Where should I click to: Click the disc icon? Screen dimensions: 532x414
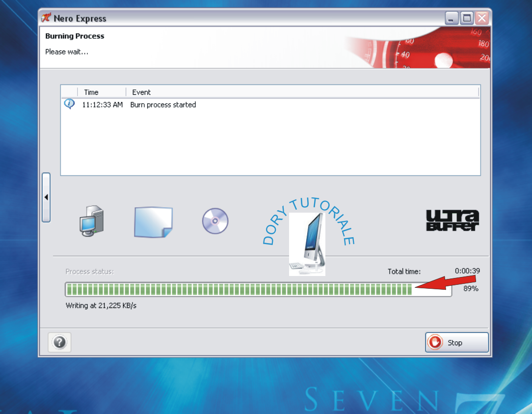(x=215, y=221)
